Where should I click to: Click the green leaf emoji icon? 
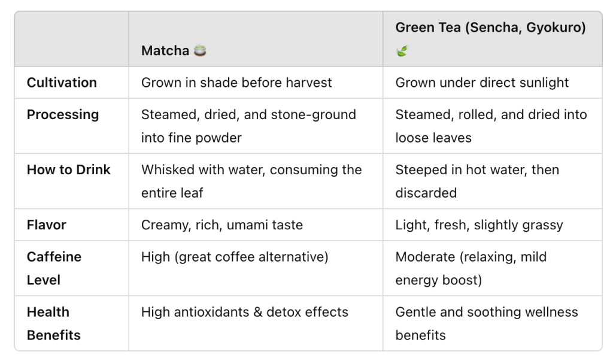[x=401, y=52]
